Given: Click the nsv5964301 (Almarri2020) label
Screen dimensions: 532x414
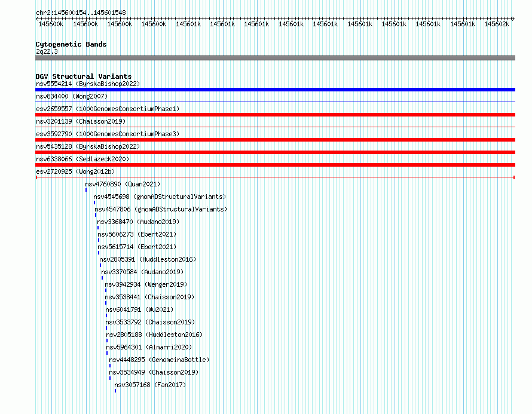Looking at the screenshot, I should (149, 347).
